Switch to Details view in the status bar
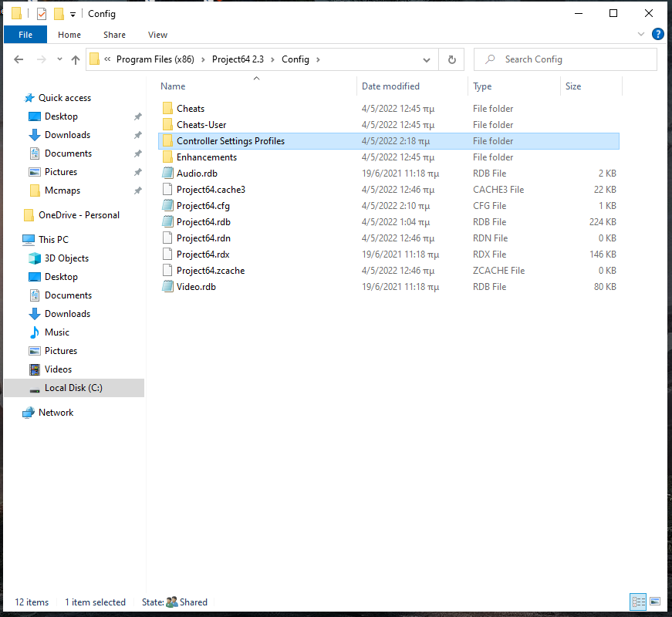The image size is (672, 617). tap(638, 602)
